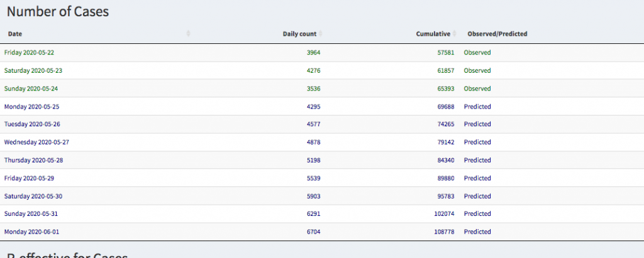Click the Cumulative column header text
644x258 pixels.
[433, 34]
